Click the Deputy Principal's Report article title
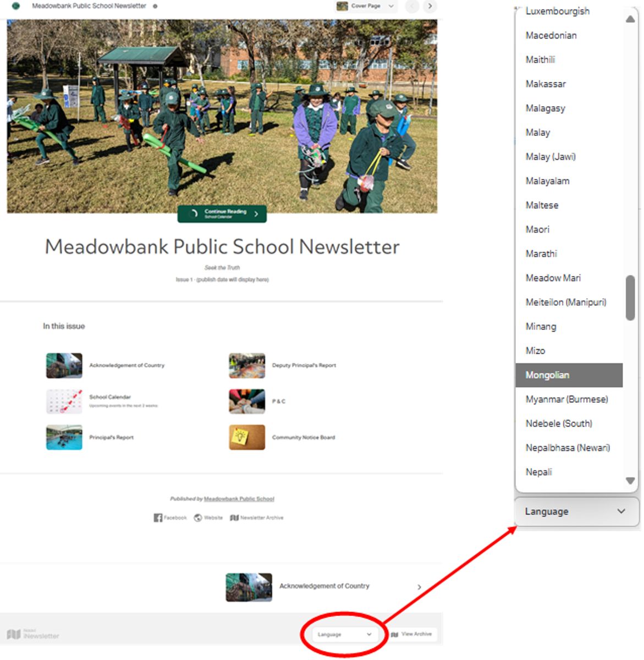644x660 pixels. click(x=304, y=365)
